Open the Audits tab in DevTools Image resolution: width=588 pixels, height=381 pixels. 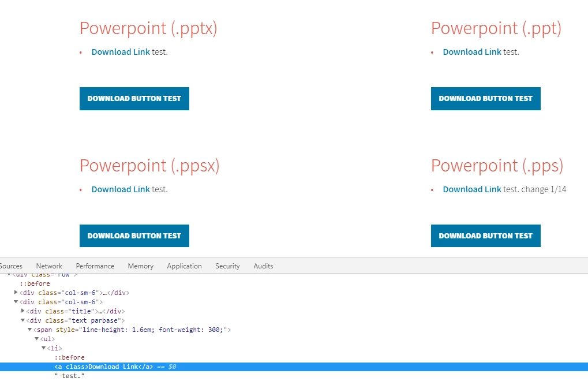point(263,266)
